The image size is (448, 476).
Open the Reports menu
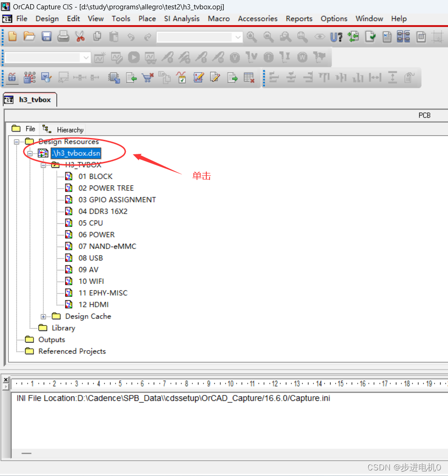299,19
